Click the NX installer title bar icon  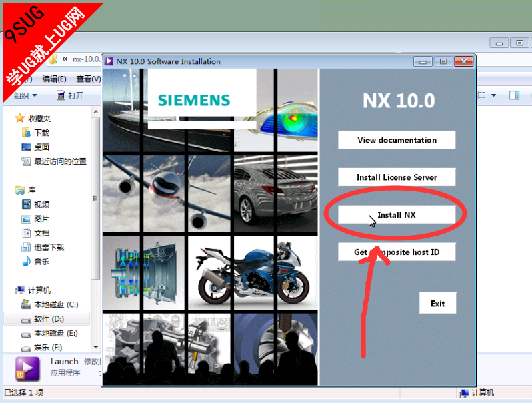click(109, 61)
